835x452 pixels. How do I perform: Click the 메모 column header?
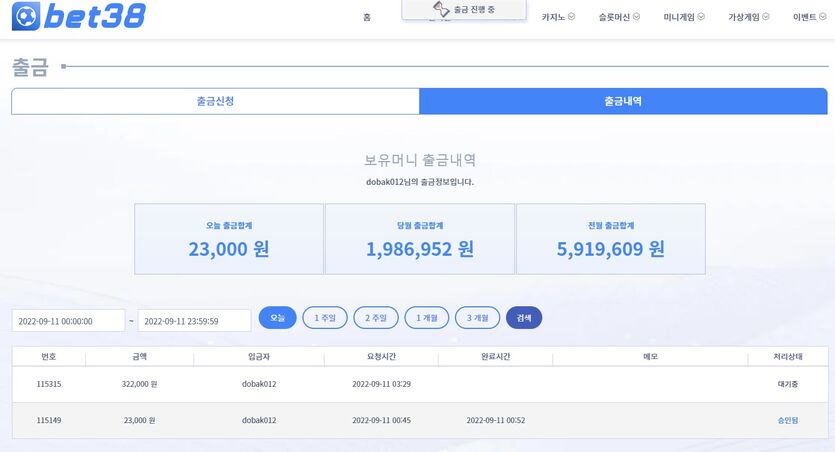pyautogui.click(x=650, y=357)
